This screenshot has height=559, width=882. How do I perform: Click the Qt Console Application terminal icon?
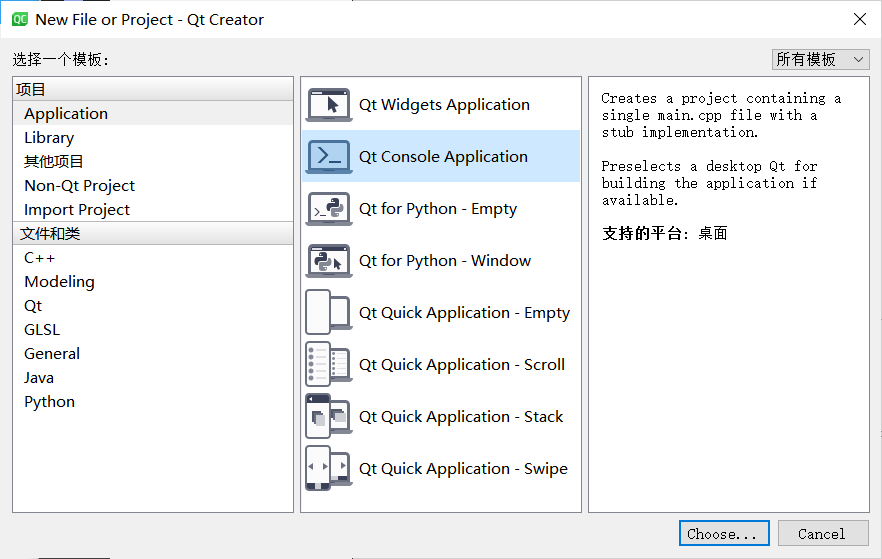[x=329, y=156]
